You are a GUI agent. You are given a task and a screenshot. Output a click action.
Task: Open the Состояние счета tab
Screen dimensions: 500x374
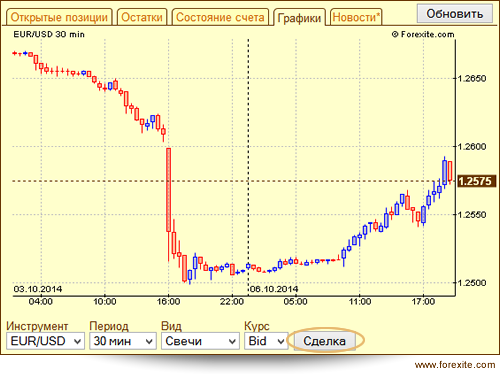point(220,17)
